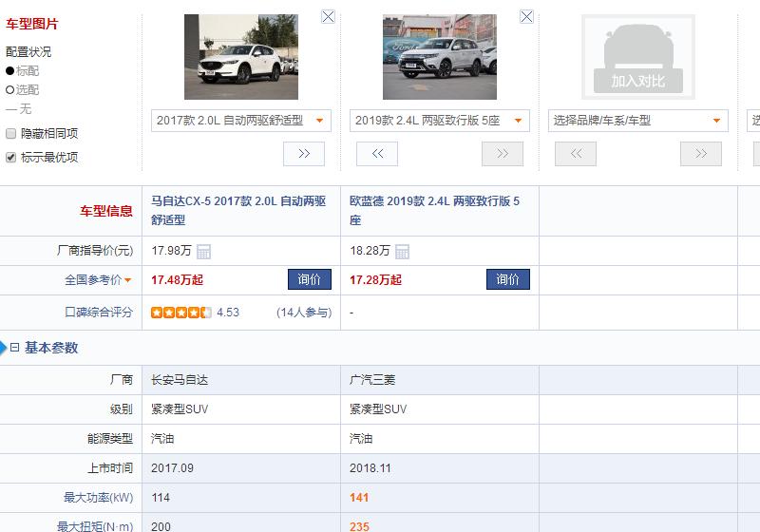The height and width of the screenshot is (532, 760).
Task: Move Outlander column left with << button
Action: pos(377,154)
